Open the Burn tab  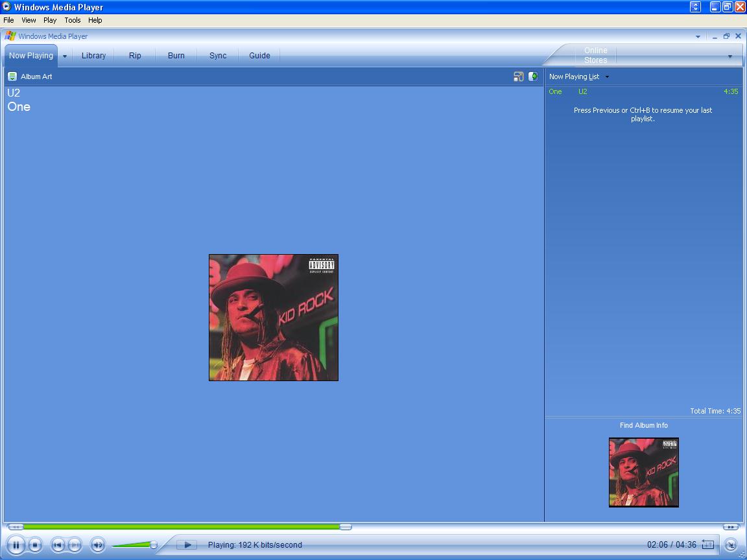point(176,56)
